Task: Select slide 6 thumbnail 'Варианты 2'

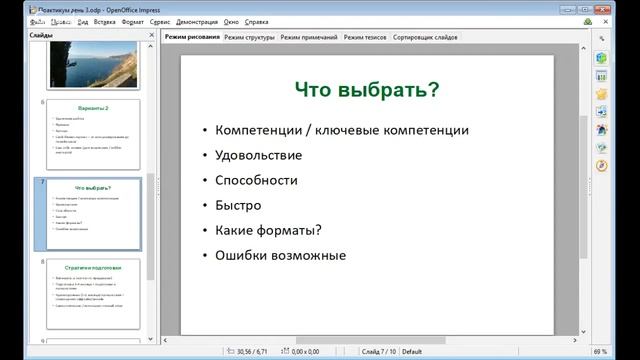Action: pyautogui.click(x=93, y=134)
